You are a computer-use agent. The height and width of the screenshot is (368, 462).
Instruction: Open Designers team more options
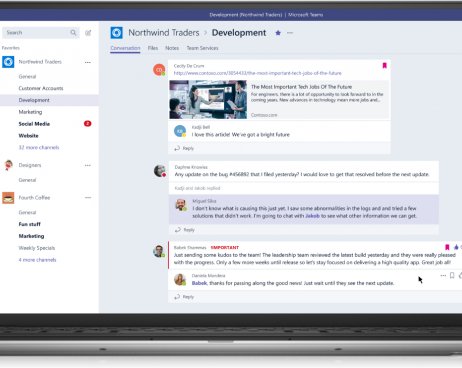point(88,165)
